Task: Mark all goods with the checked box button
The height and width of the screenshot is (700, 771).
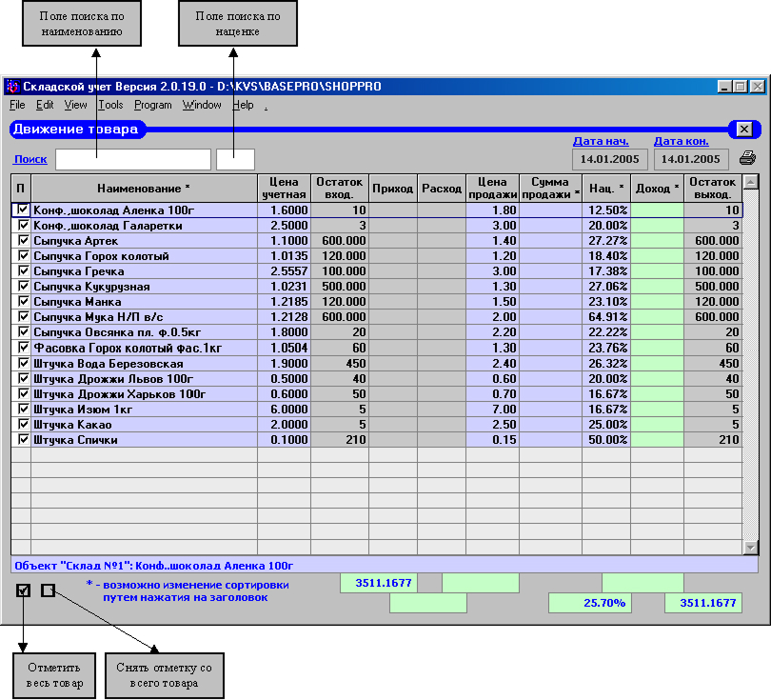Action: tap(23, 590)
